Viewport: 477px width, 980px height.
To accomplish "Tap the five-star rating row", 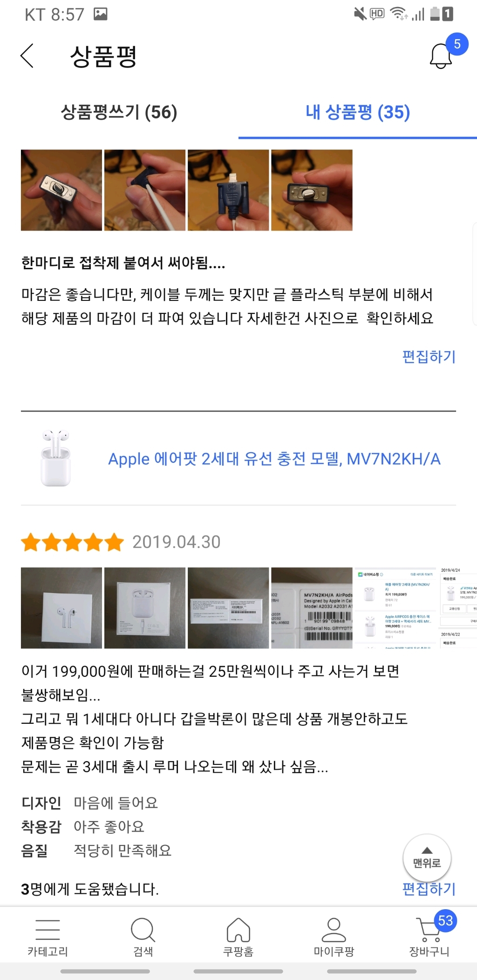I will [x=73, y=543].
